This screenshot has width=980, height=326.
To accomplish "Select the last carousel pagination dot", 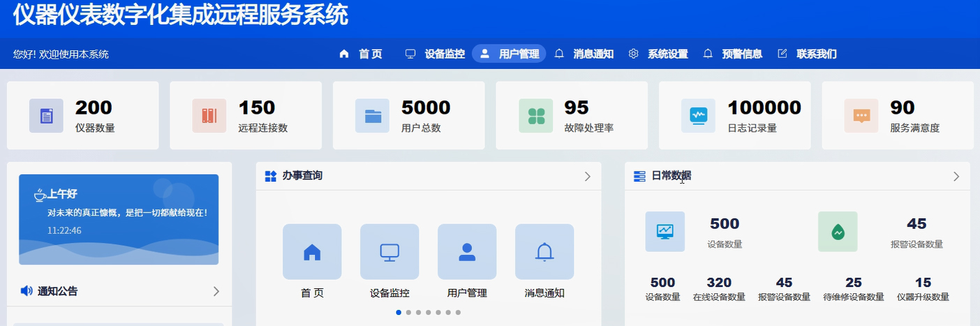I will 458,312.
